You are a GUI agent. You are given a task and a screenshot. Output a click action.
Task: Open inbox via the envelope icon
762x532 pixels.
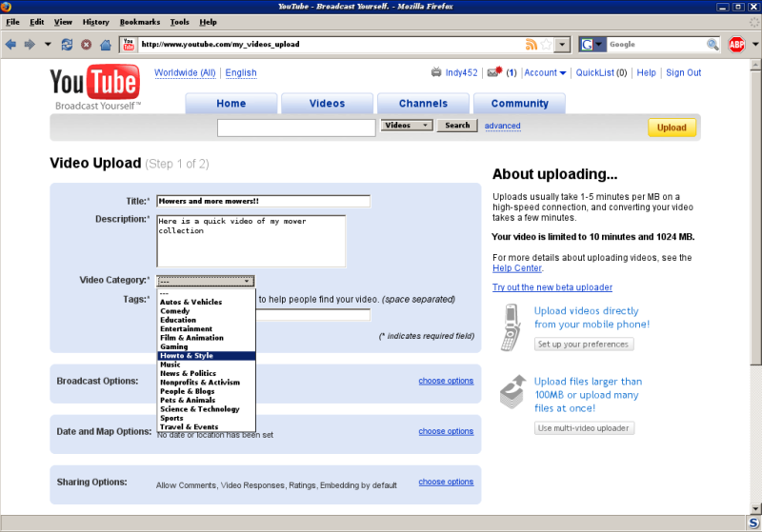[x=492, y=72]
